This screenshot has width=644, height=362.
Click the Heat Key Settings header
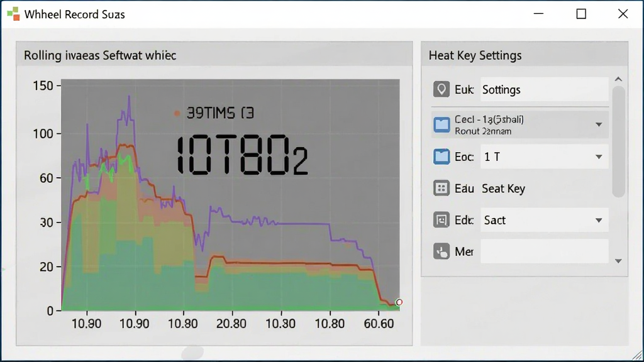[475, 55]
